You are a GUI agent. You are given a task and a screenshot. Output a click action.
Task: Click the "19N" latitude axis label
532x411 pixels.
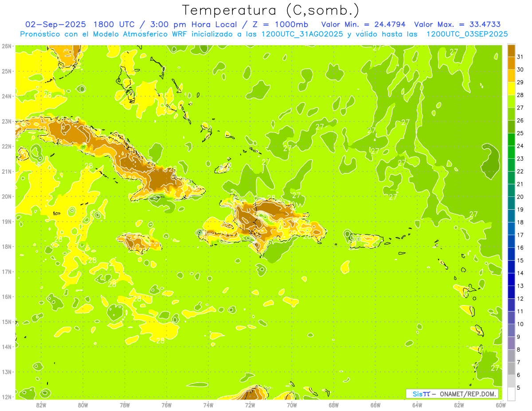(7, 222)
